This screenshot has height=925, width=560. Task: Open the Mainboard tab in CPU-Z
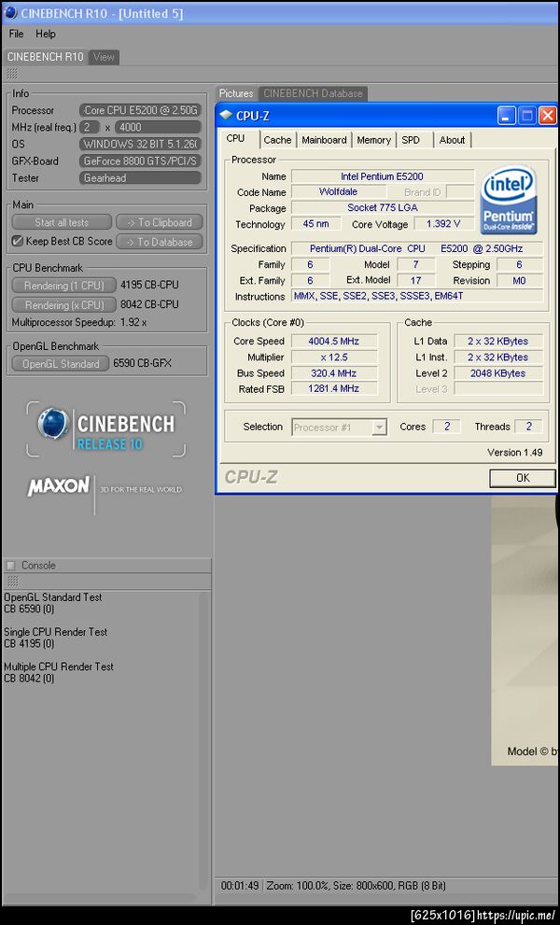[x=324, y=140]
